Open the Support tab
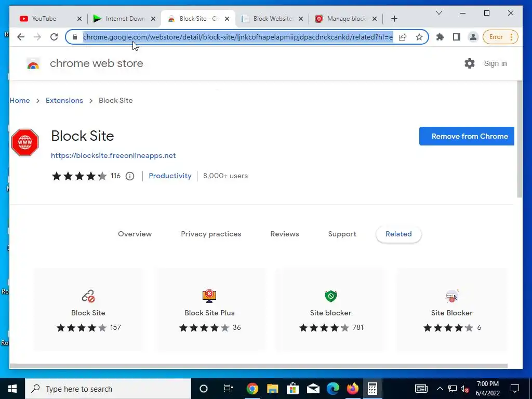Screen dimensions: 532x399 coord(342,234)
